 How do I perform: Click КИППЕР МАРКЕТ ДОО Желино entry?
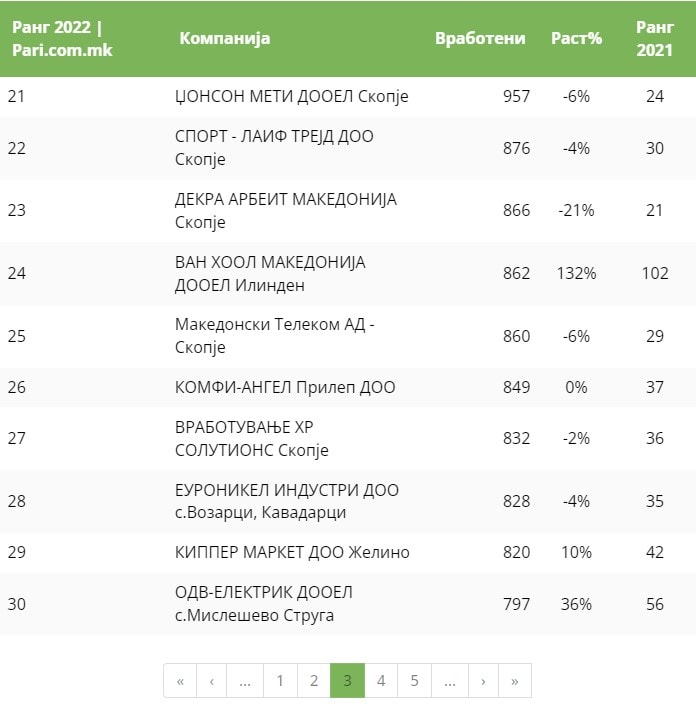click(292, 553)
